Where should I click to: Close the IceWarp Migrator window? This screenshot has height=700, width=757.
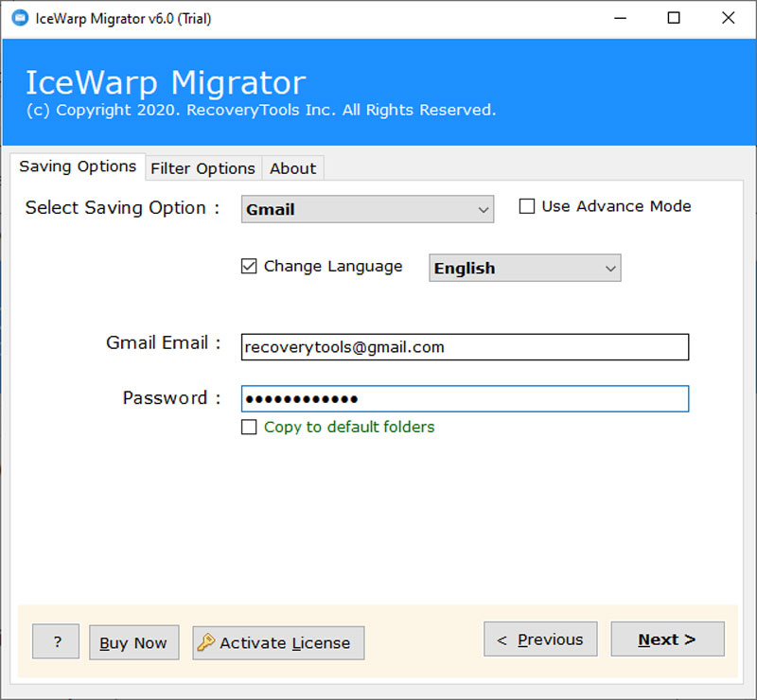tap(728, 18)
